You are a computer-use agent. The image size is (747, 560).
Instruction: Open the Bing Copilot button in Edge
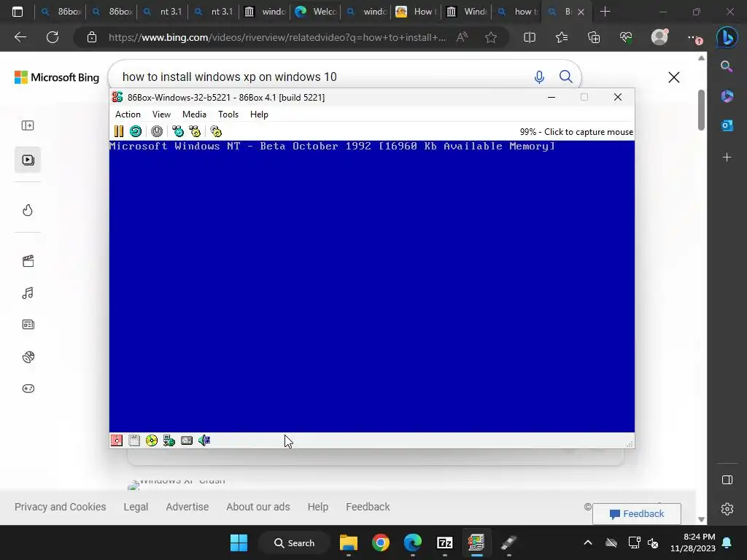pos(727,38)
